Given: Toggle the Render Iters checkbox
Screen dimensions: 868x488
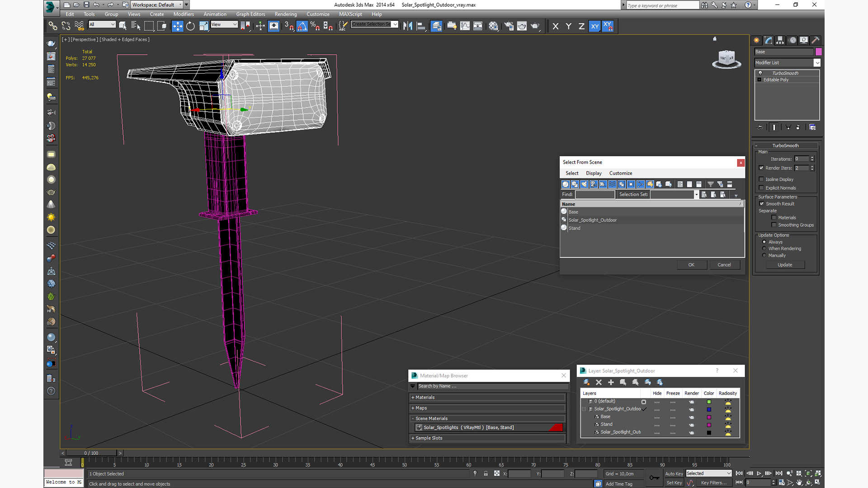Looking at the screenshot, I should click(761, 168).
